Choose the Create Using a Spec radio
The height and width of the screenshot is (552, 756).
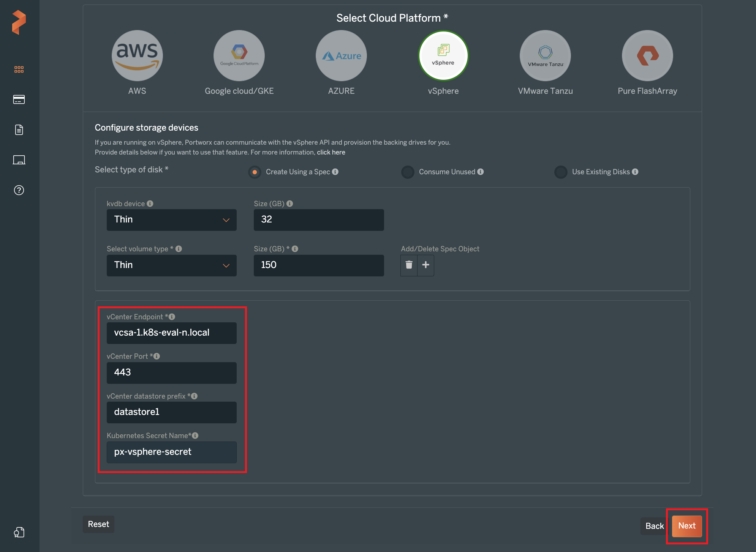255,172
